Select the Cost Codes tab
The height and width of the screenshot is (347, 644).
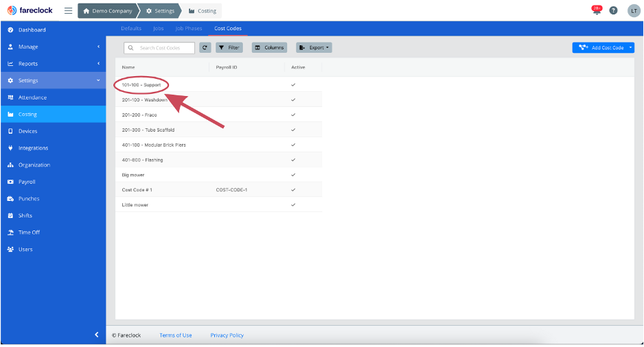click(x=228, y=28)
